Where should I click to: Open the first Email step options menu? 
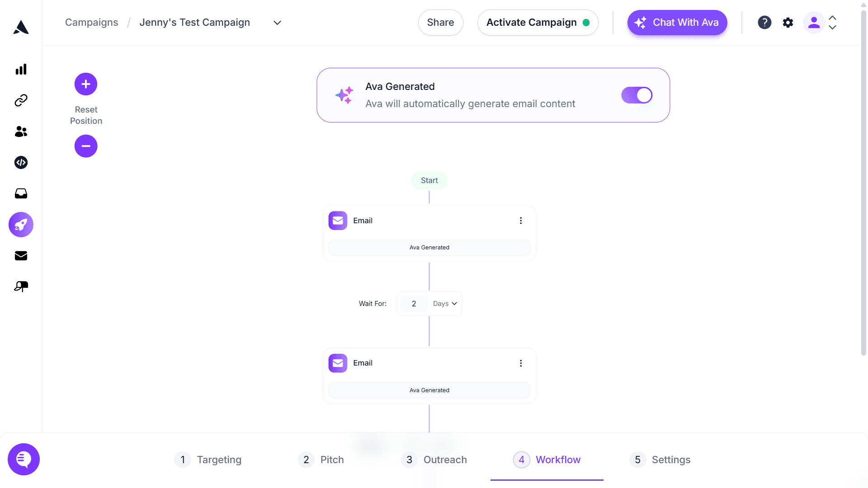[521, 221]
